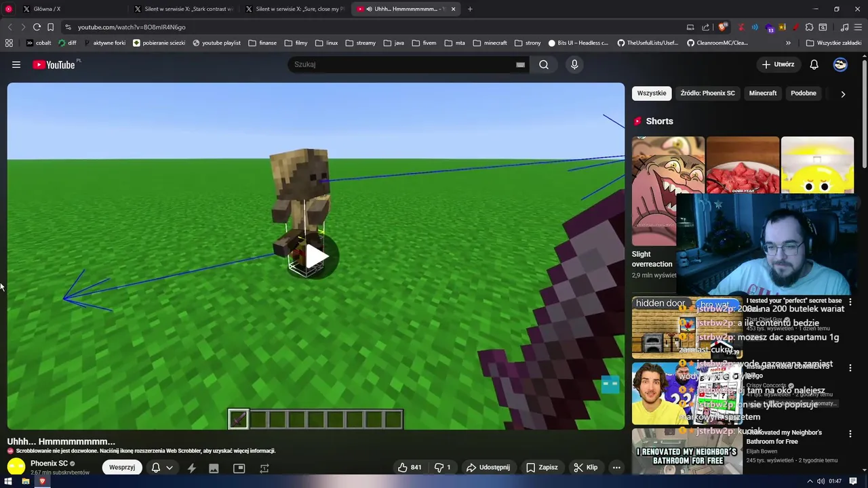Go back in browser history
The height and width of the screenshot is (488, 868).
tap(9, 27)
